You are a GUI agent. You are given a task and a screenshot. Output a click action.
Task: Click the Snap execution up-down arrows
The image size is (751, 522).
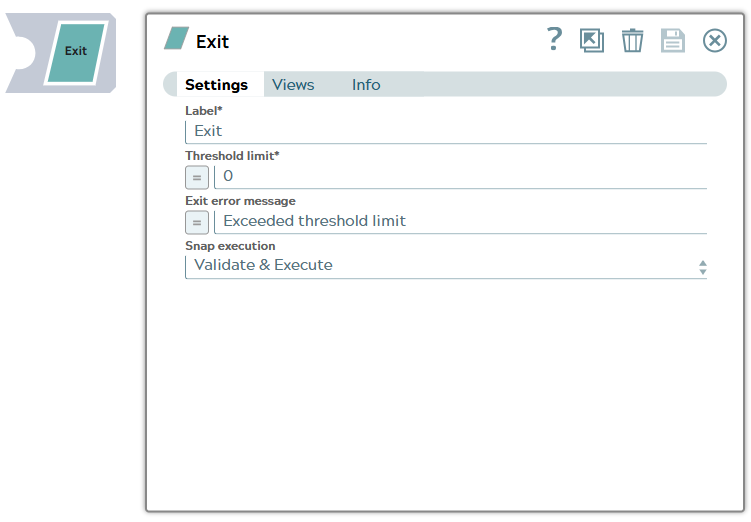click(703, 267)
